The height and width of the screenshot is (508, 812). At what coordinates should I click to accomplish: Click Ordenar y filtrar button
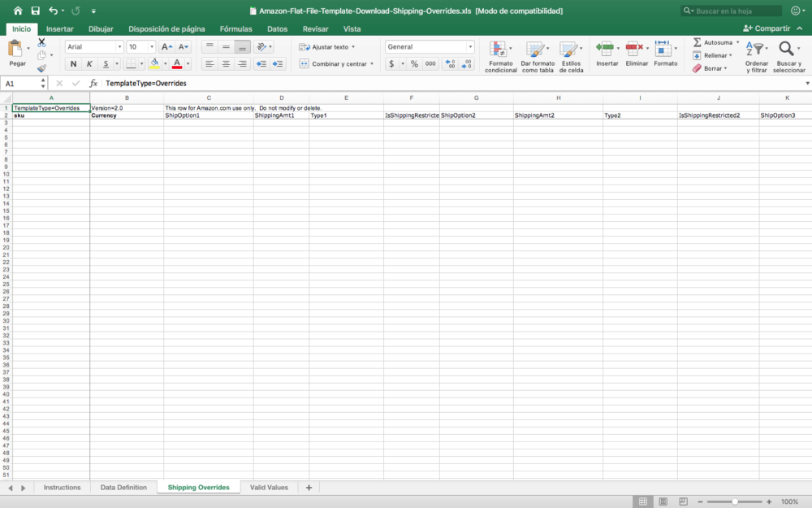click(x=757, y=57)
